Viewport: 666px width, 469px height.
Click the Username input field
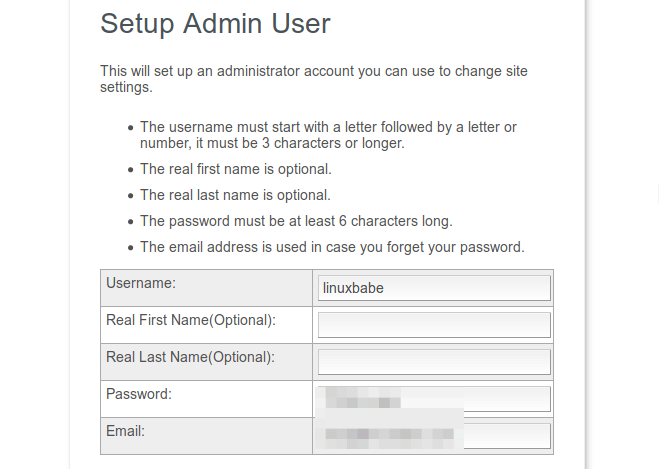[434, 288]
